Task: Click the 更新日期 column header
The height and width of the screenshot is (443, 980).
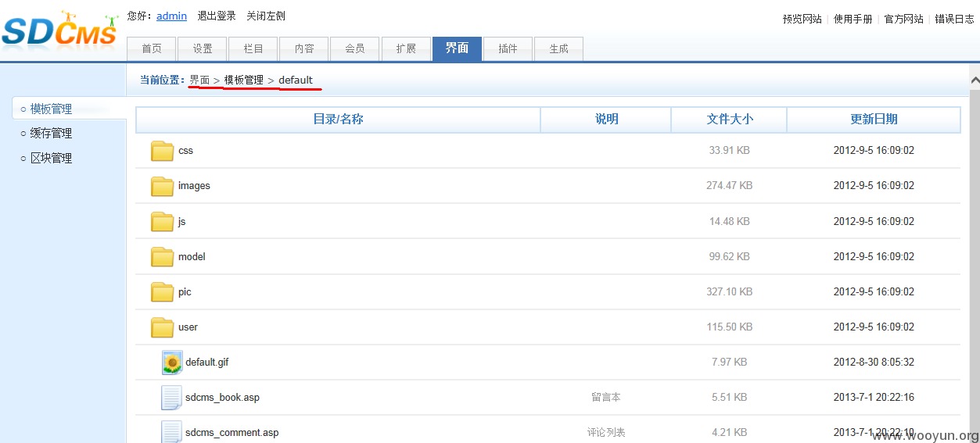Action: point(874,120)
